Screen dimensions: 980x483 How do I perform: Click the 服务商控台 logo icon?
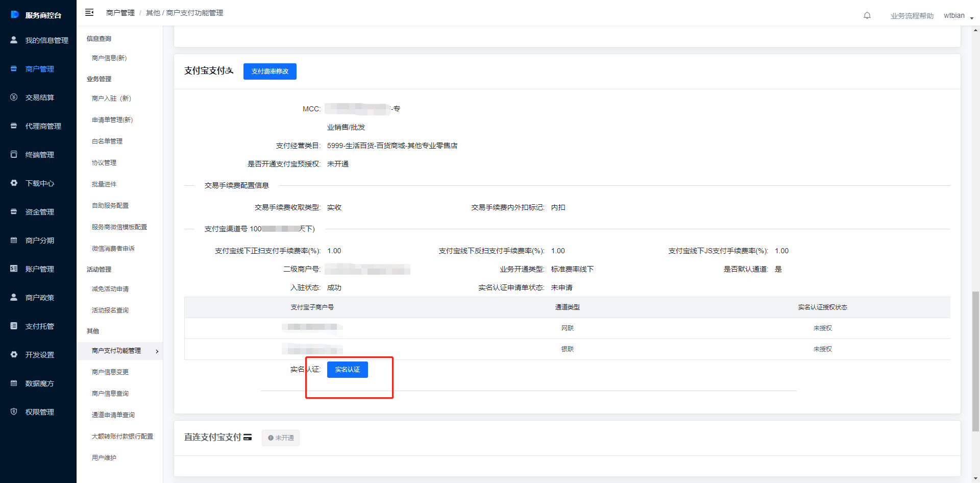[15, 14]
